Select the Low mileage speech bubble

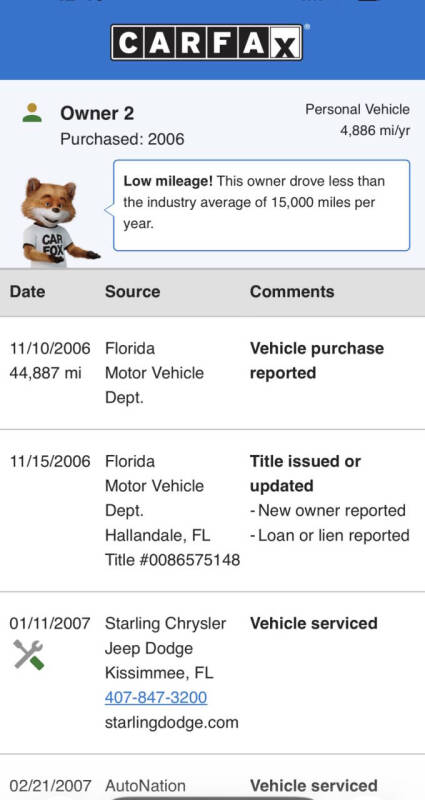click(261, 205)
